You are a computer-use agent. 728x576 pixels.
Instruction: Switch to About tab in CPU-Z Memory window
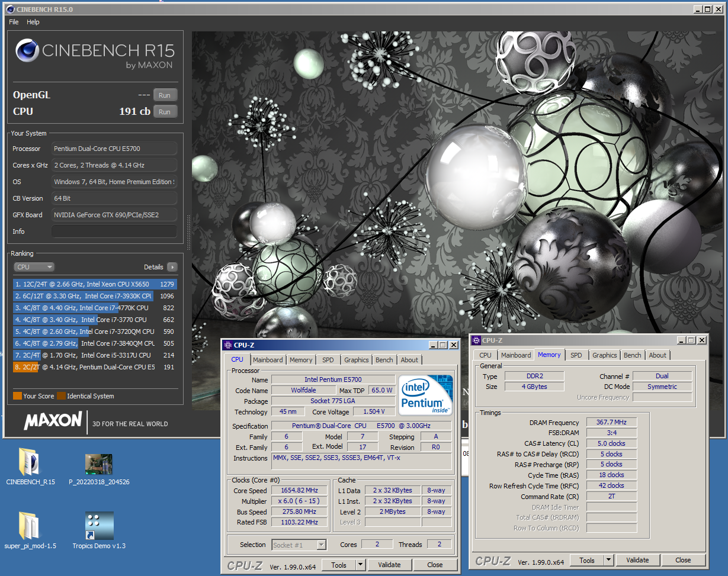click(x=658, y=355)
